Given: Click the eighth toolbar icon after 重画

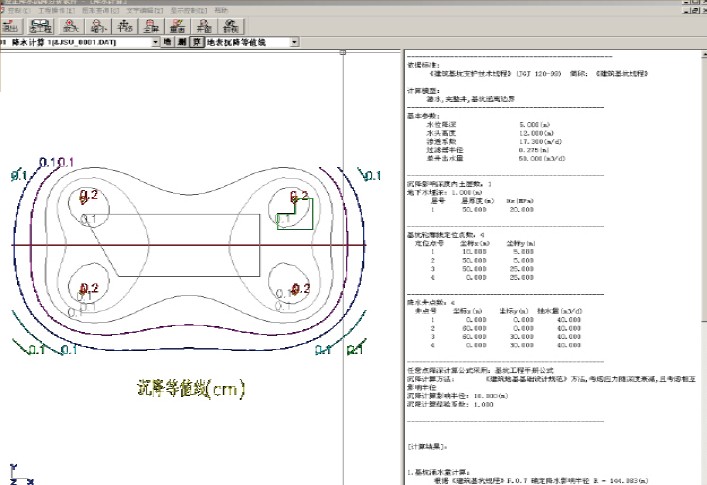Looking at the screenshot, I should 204,26.
